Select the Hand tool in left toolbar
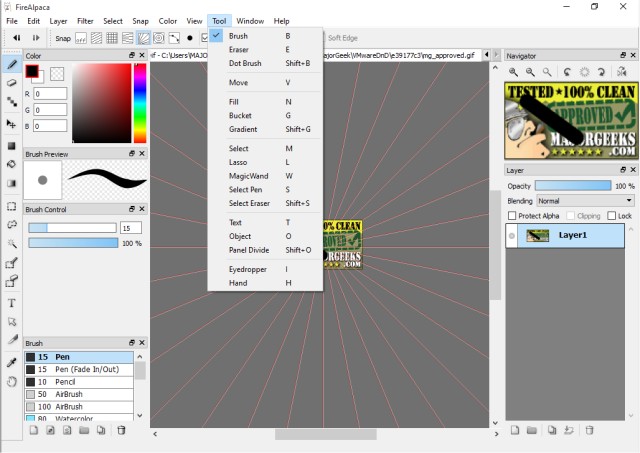 click(11, 382)
